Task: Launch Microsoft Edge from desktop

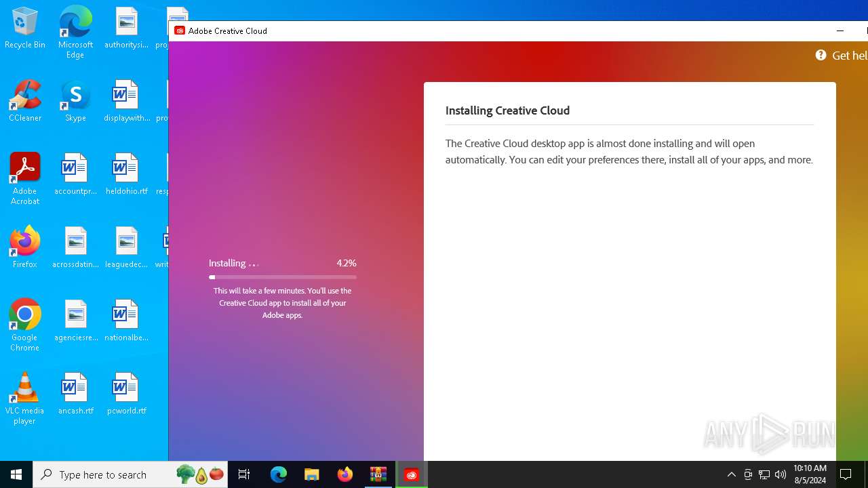Action: (x=75, y=33)
